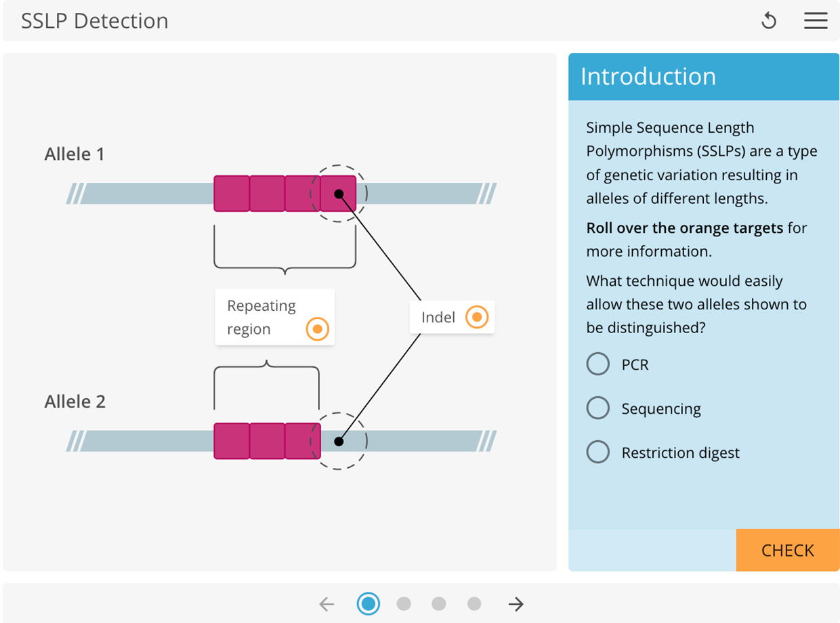Click the Introduction panel header

[647, 77]
